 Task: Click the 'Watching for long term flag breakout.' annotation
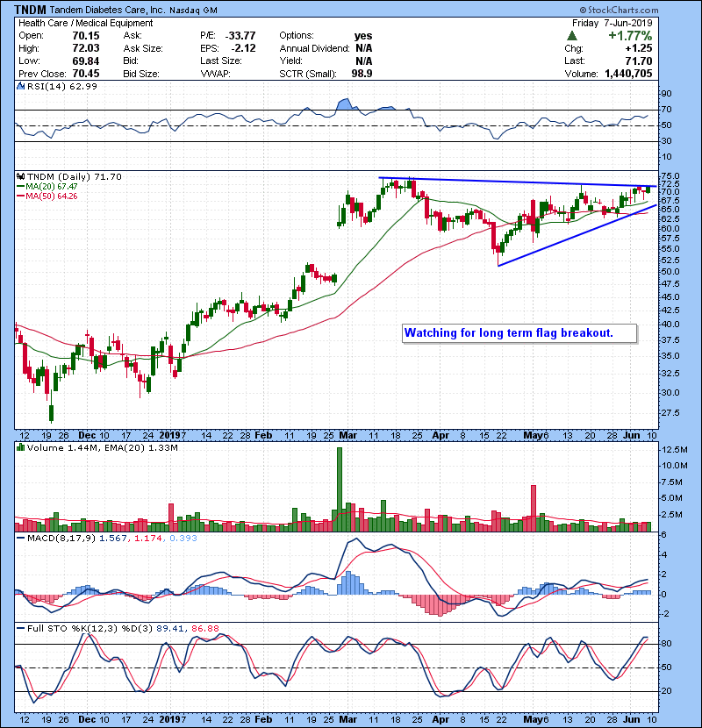519,333
